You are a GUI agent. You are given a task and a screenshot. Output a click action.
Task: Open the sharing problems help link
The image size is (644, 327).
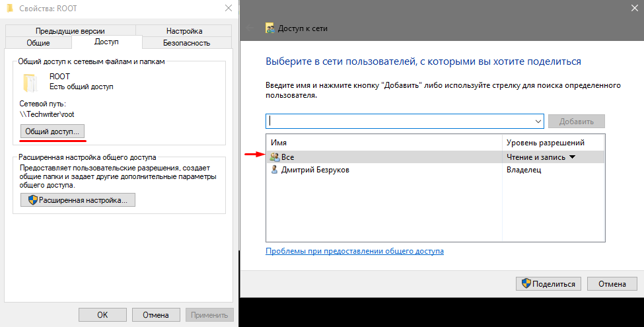pos(354,252)
